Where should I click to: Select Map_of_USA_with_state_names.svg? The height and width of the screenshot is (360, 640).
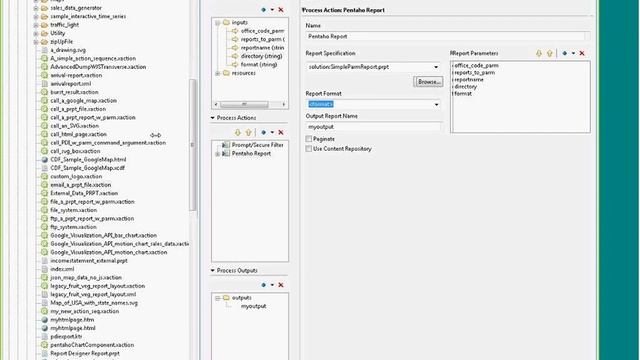tap(94, 303)
